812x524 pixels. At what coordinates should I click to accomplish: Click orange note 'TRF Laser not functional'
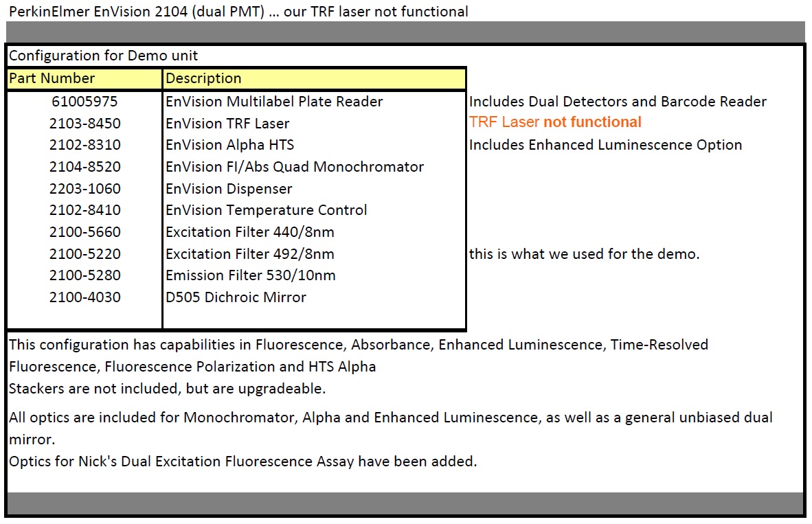click(555, 122)
